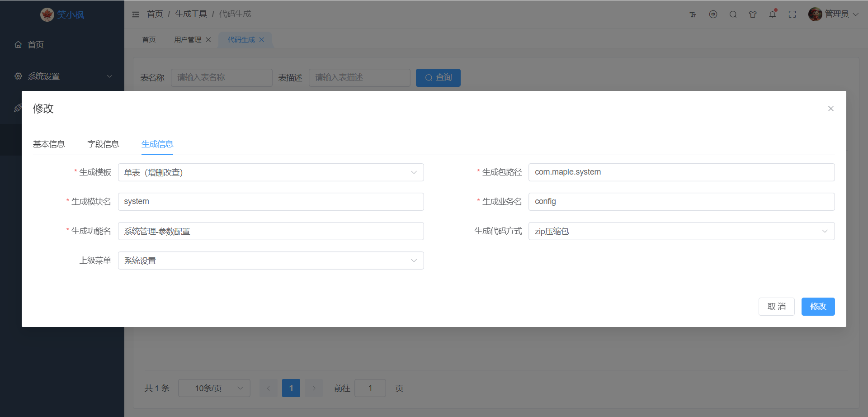Click the 修改 dialog title
The height and width of the screenshot is (417, 868).
[x=43, y=109]
